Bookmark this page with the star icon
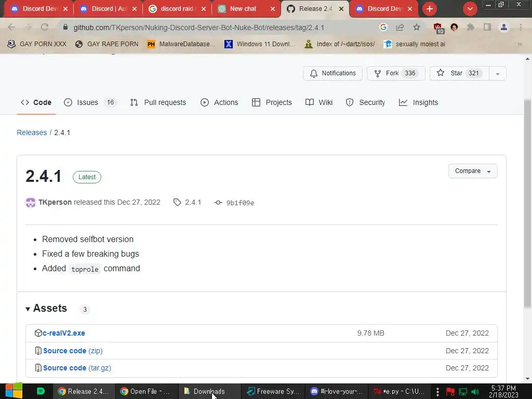This screenshot has height=399, width=532. tap(417, 27)
